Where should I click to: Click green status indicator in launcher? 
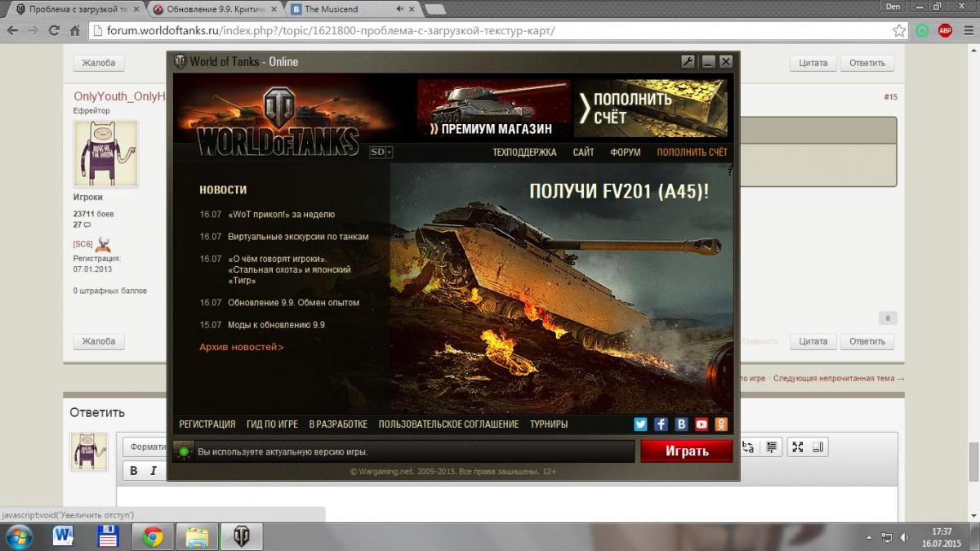click(184, 451)
